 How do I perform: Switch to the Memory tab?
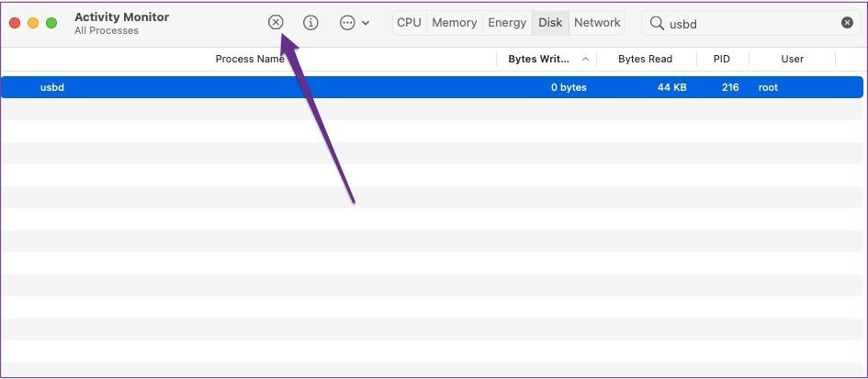(455, 23)
